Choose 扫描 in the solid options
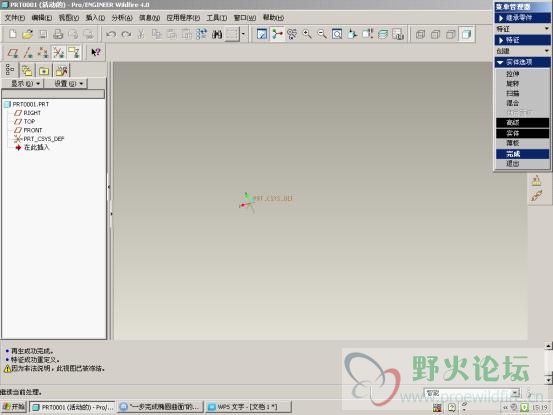The image size is (553, 415). click(x=513, y=93)
